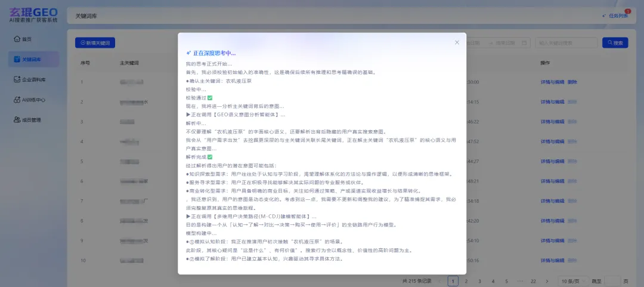The height and width of the screenshot is (287, 644).
Task: Click the 首页 home icon in sidebar
Action: click(17, 39)
